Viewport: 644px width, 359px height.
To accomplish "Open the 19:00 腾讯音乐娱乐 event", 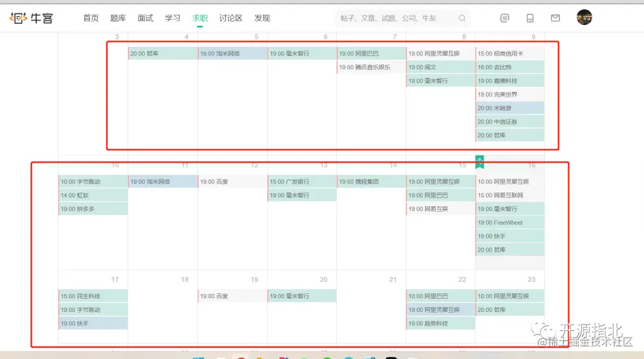I will tap(371, 67).
